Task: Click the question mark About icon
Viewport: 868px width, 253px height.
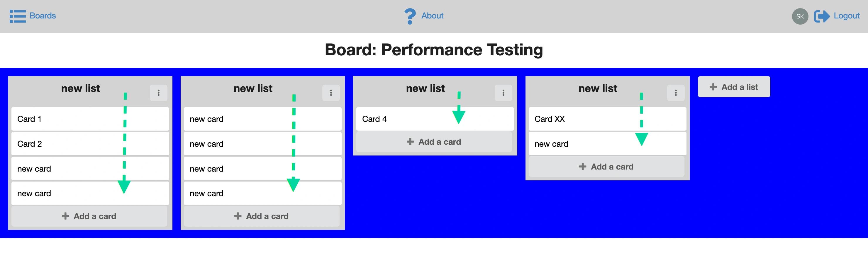Action: tap(410, 16)
